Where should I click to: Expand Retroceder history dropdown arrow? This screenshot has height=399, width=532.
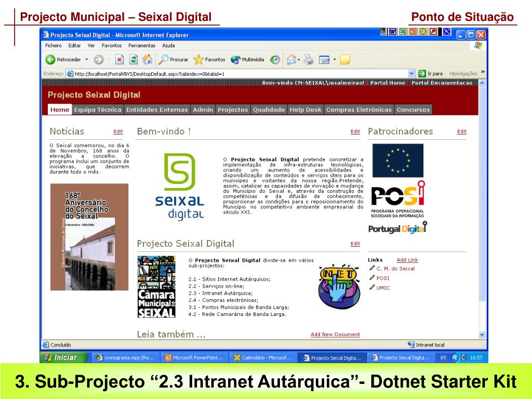(87, 60)
